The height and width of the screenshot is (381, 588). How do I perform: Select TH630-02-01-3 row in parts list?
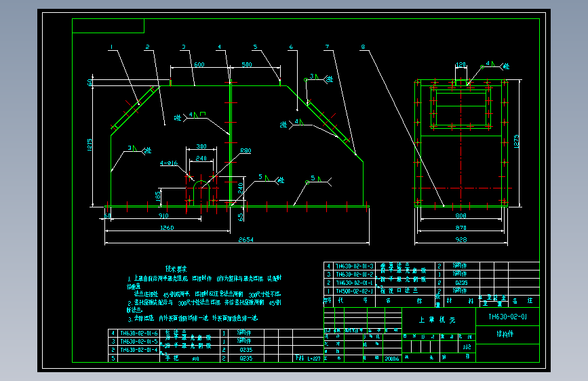[431, 266]
